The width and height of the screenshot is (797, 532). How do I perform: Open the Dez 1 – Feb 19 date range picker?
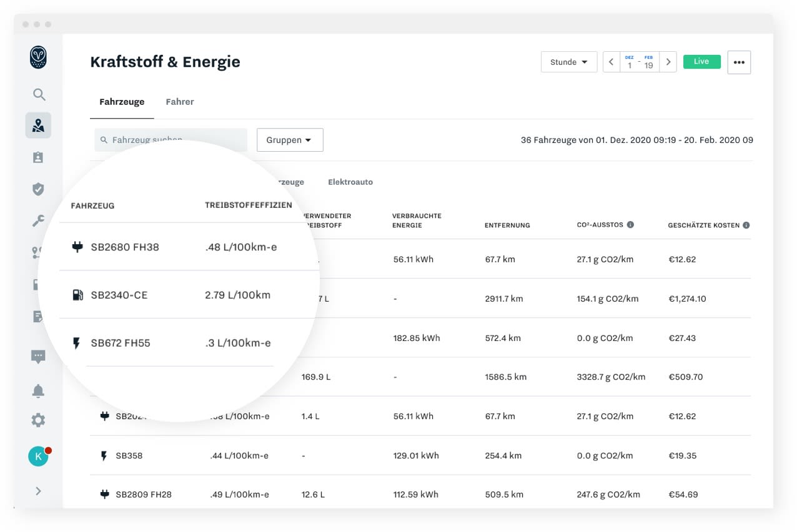(x=640, y=62)
